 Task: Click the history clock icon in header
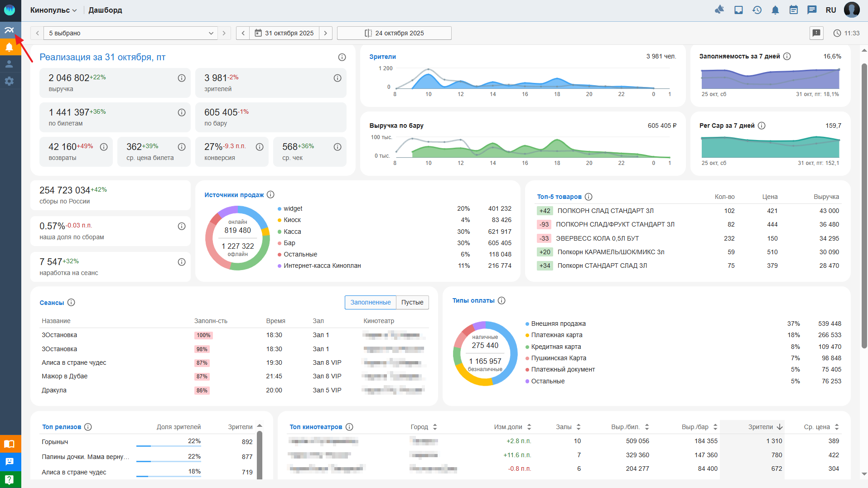pyautogui.click(x=757, y=10)
